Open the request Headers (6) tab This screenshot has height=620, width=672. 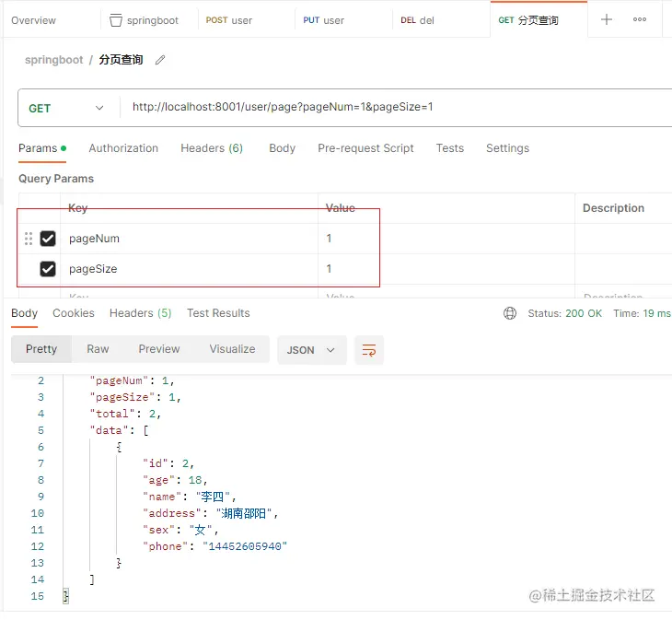pyautogui.click(x=212, y=148)
